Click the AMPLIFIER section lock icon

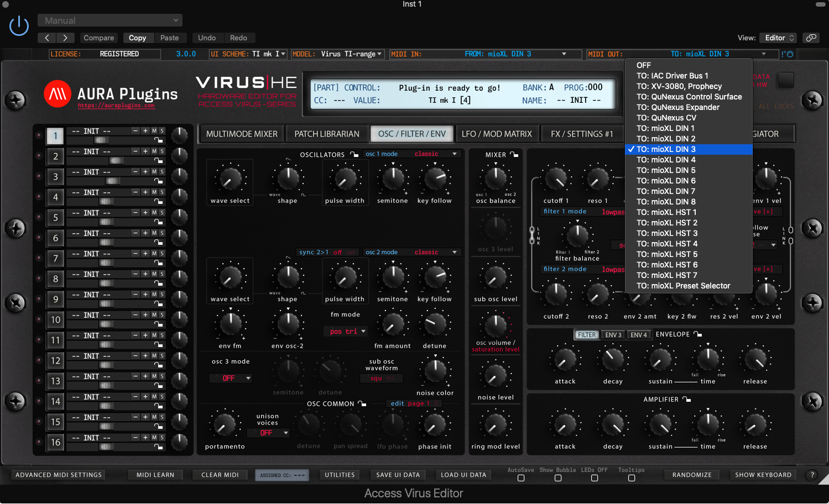(686, 399)
